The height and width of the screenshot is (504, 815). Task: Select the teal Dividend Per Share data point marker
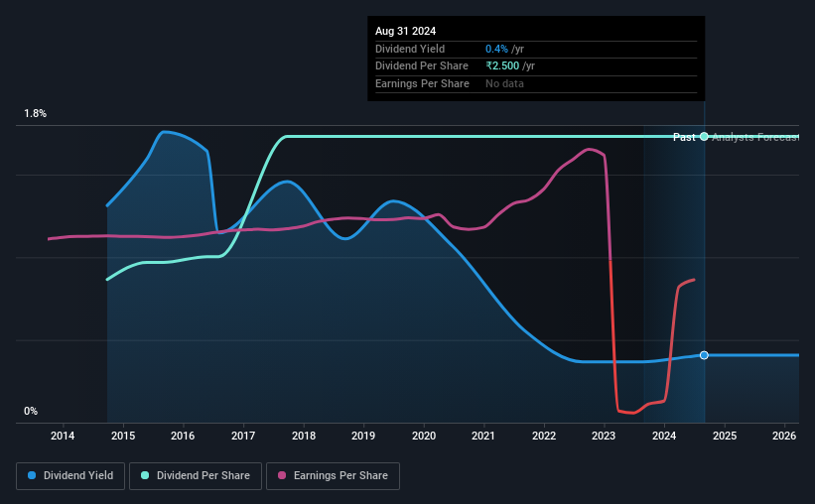[704, 137]
